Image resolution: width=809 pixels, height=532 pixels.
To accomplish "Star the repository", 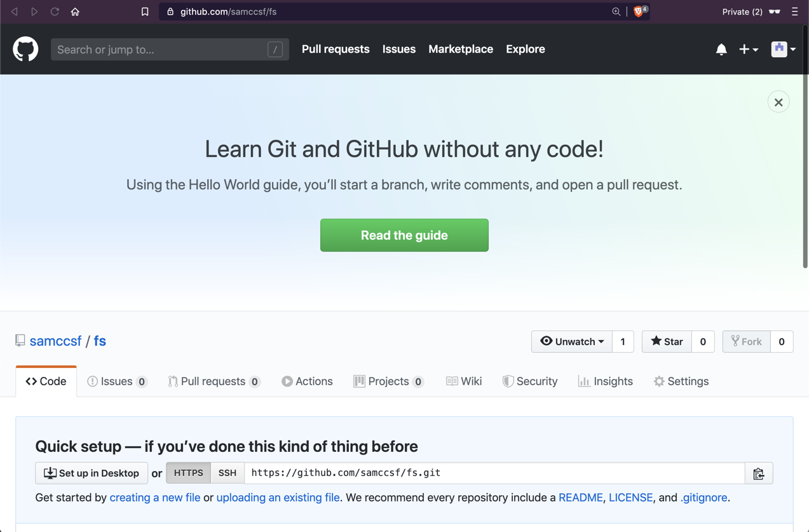I will [667, 341].
